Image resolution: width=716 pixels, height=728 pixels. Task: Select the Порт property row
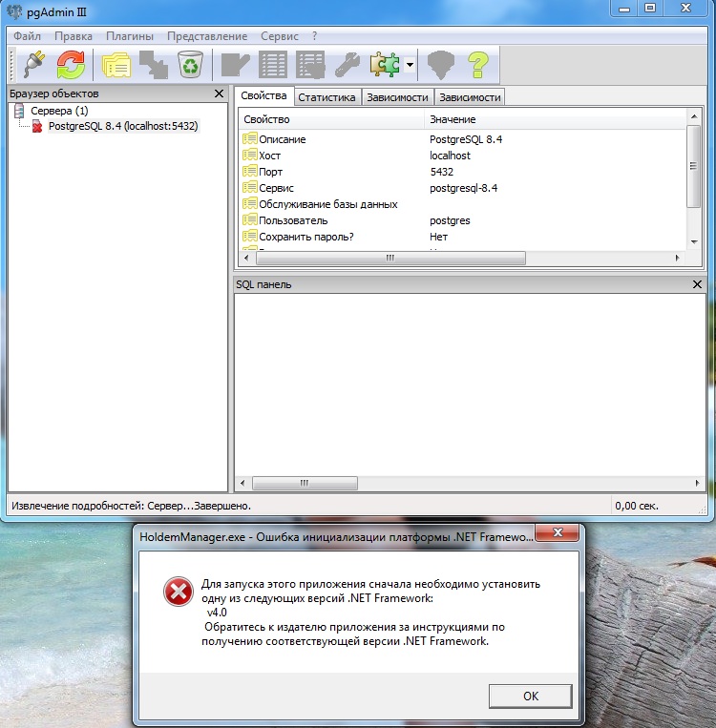coord(463,172)
